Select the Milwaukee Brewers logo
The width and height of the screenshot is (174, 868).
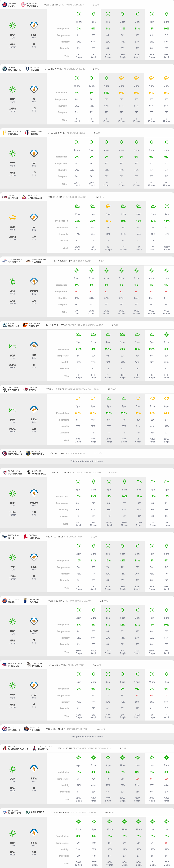[x=28, y=453]
